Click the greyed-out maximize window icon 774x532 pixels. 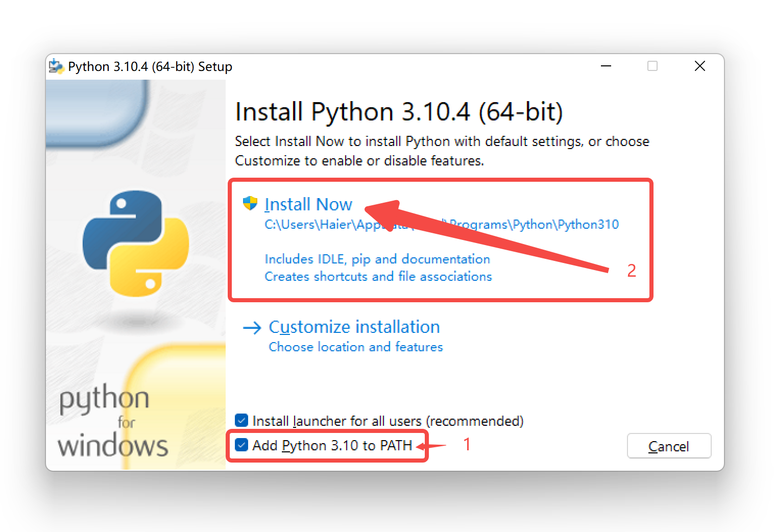[652, 66]
